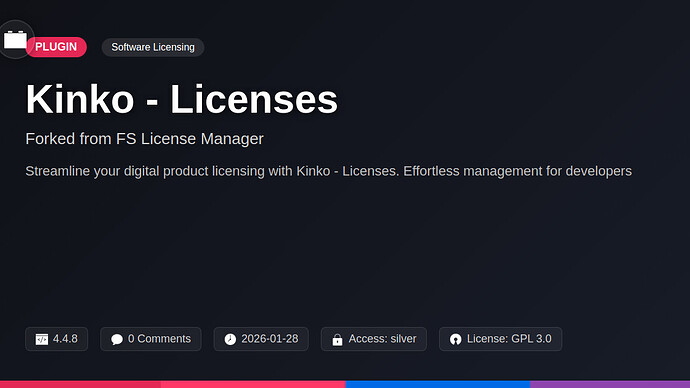Click the red PLUGIN badge
Screen dimensions: 690x388
click(x=56, y=47)
